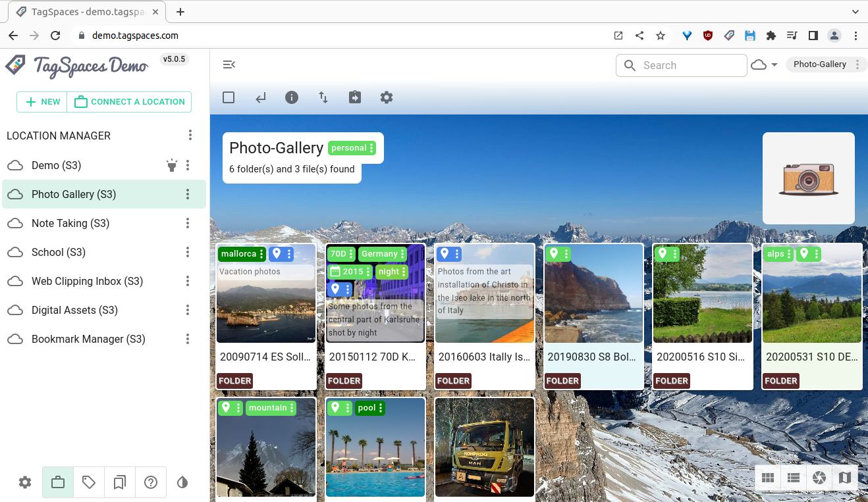This screenshot has width=868, height=502.
Task: Open the cloud location switcher dropdown
Action: click(764, 64)
